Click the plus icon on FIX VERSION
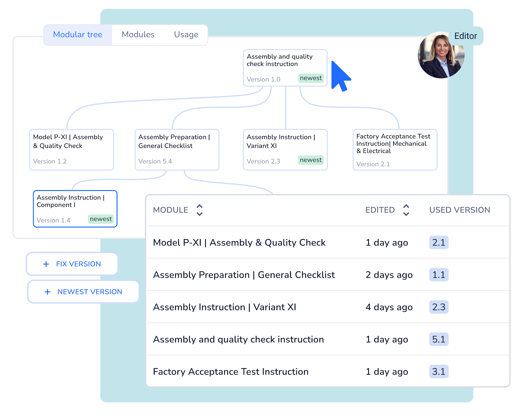Viewport: 518px width, 420px height. click(x=46, y=264)
